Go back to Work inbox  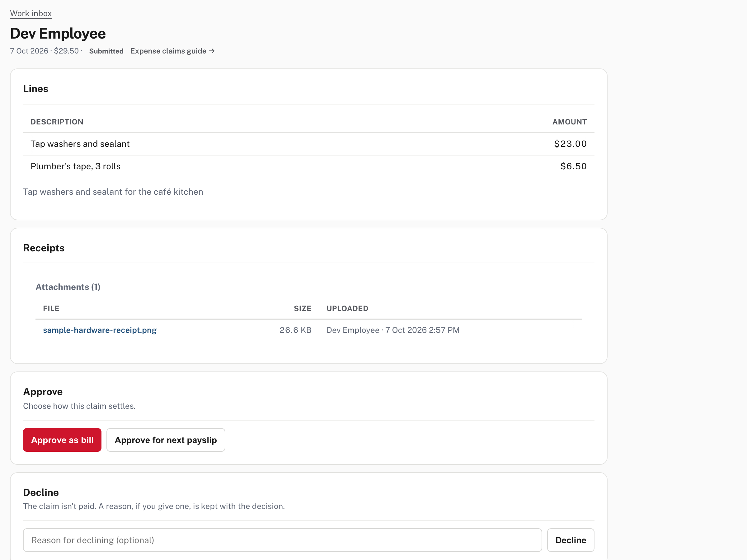click(31, 13)
